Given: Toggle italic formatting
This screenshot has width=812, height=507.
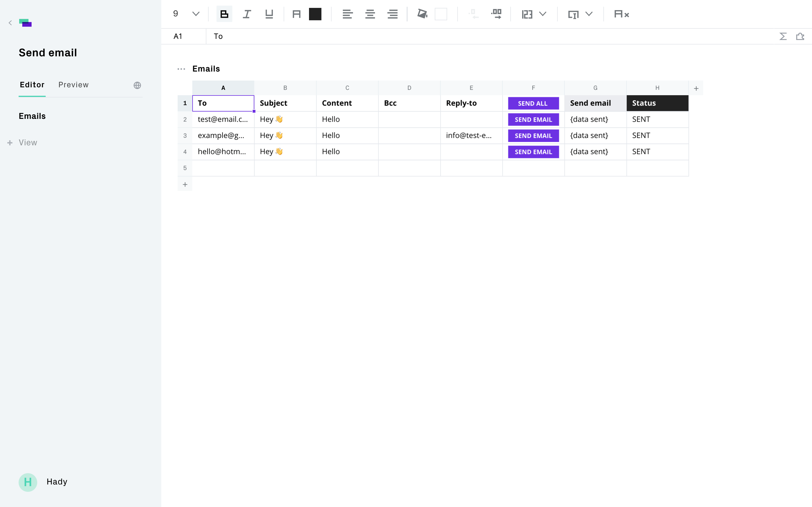Looking at the screenshot, I should [x=247, y=14].
